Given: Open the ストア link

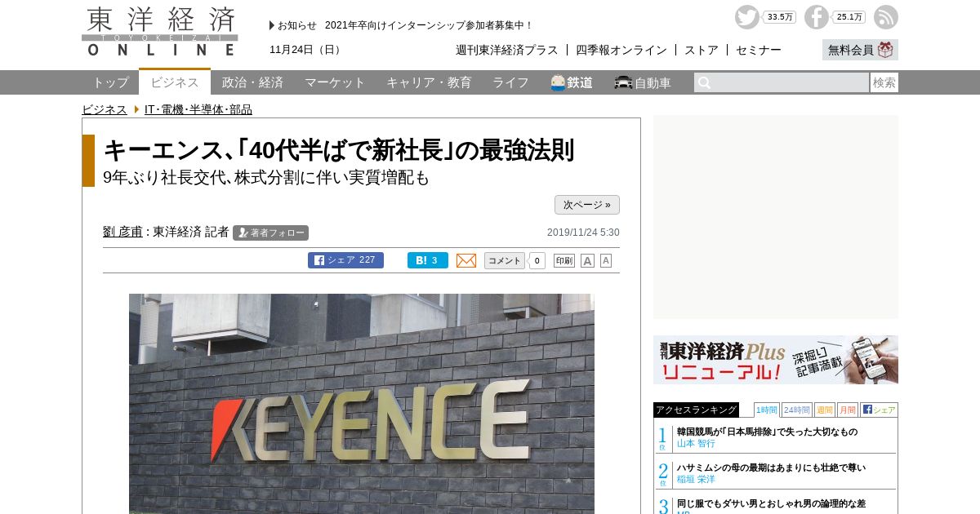Looking at the screenshot, I should (x=701, y=50).
